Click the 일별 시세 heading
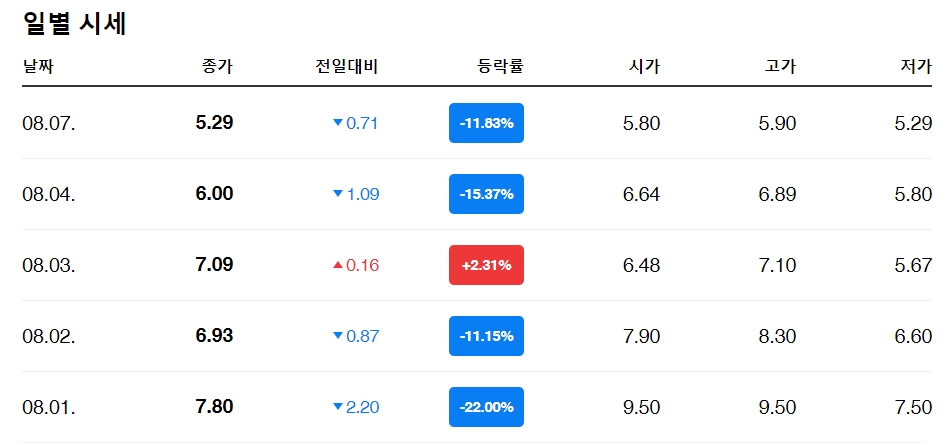948x444 pixels. [x=74, y=24]
